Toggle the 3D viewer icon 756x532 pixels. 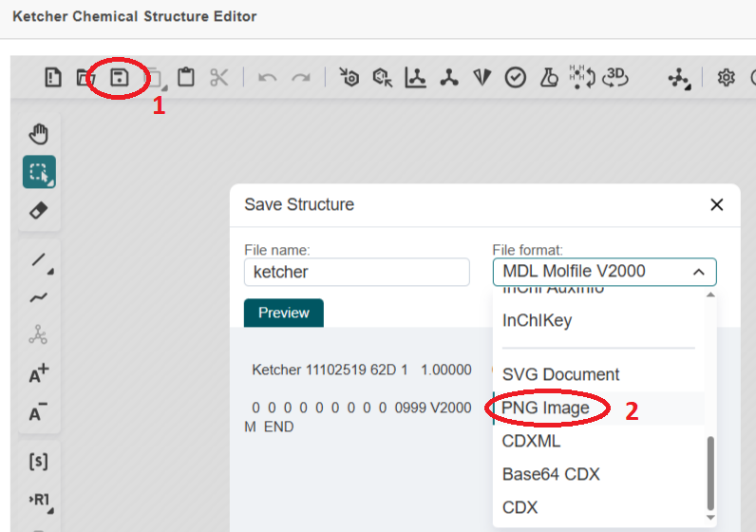[617, 78]
